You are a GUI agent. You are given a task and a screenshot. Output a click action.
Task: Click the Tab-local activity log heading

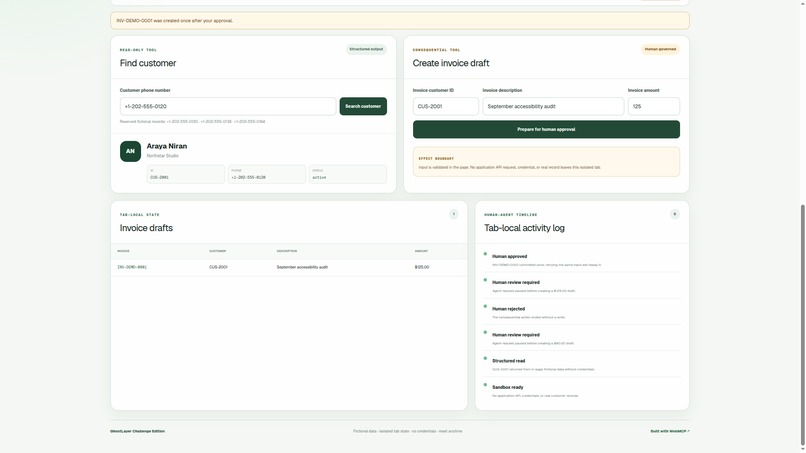coord(524,228)
